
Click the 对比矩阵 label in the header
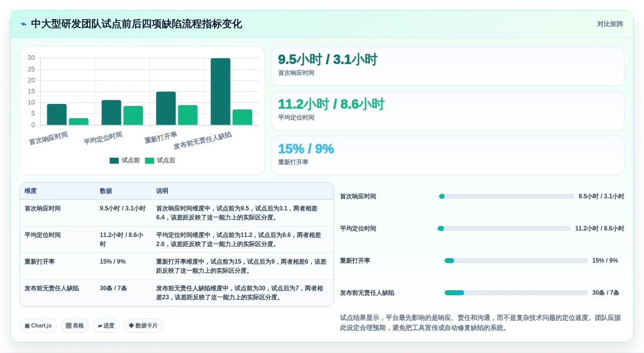(x=610, y=24)
